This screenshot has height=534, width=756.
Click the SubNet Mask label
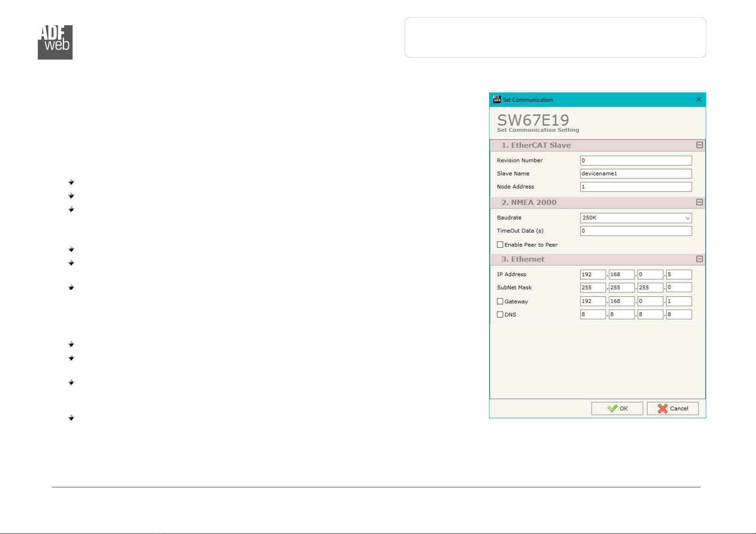pyautogui.click(x=514, y=287)
